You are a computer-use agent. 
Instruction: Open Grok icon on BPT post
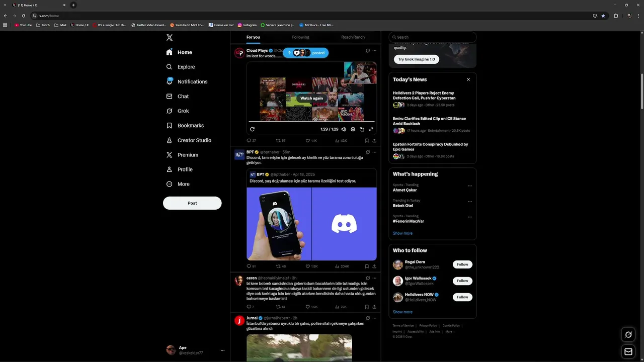pos(368,152)
